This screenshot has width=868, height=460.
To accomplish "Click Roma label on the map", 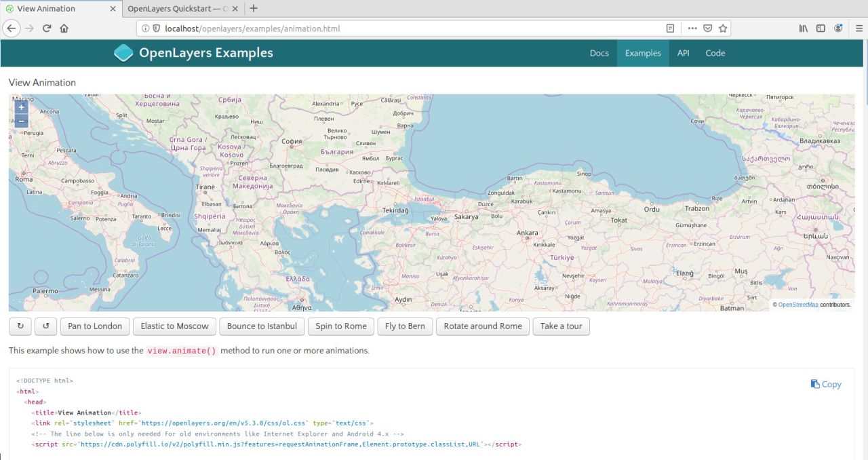I will [x=24, y=179].
